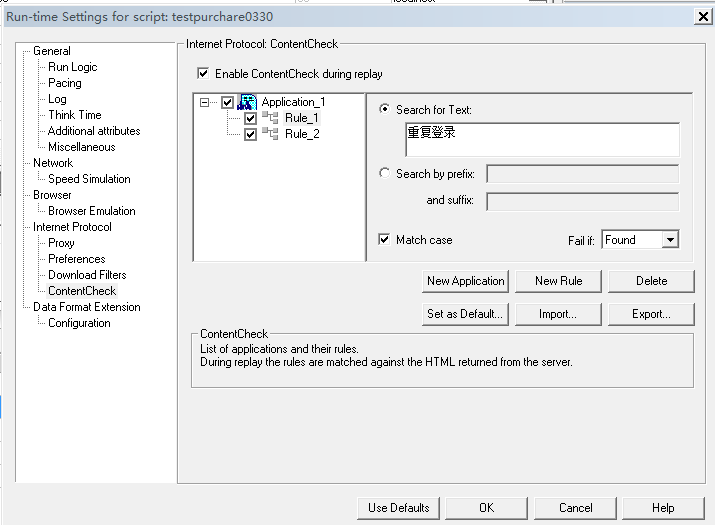Close the Run-time Settings dialog
This screenshot has height=525, width=715.
(703, 17)
